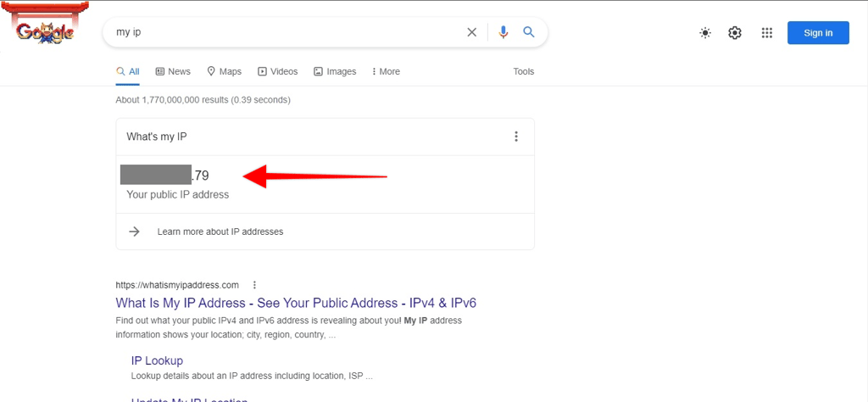Clear the search box with X icon

pos(471,32)
